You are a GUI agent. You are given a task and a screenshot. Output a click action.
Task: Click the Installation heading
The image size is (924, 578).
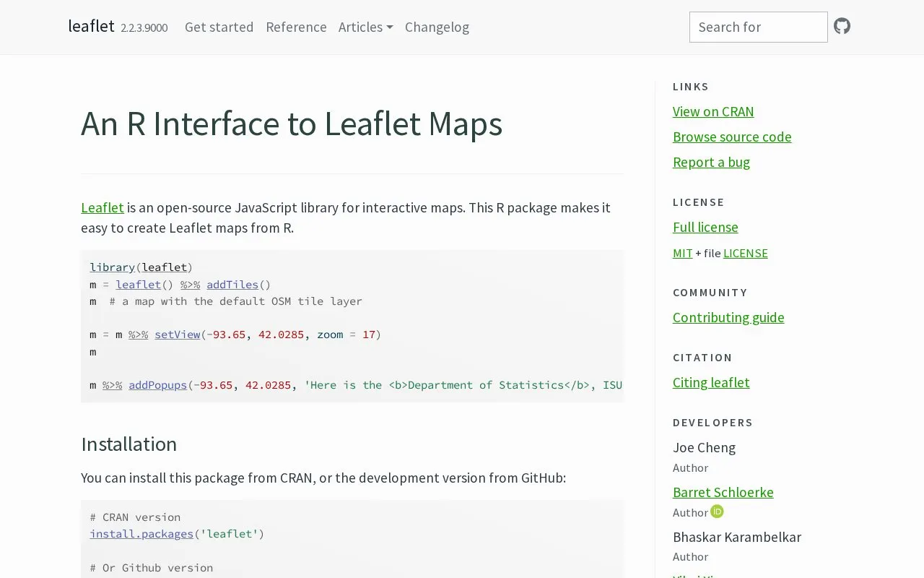click(x=128, y=444)
